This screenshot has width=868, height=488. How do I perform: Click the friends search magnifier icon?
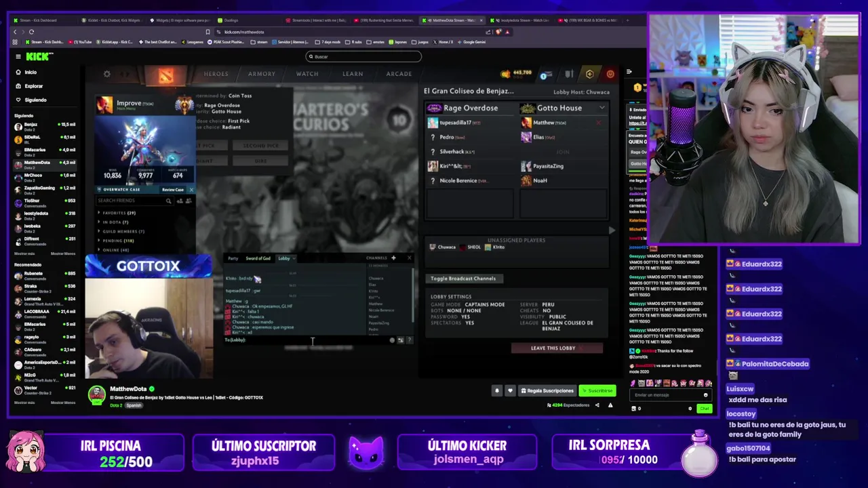click(x=168, y=201)
